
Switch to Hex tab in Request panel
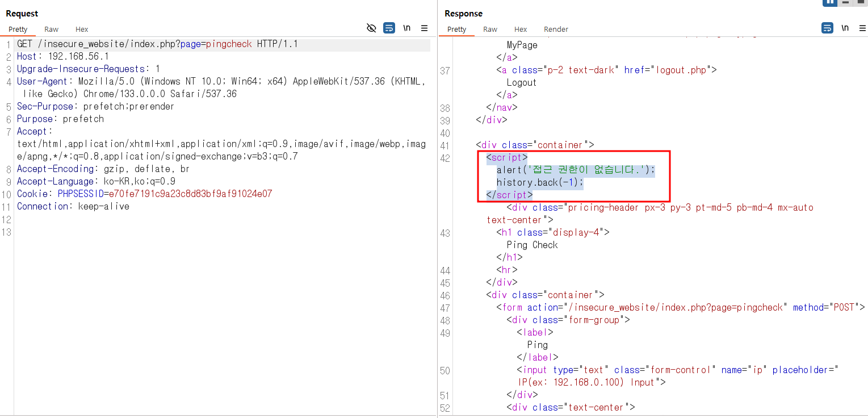tap(82, 29)
